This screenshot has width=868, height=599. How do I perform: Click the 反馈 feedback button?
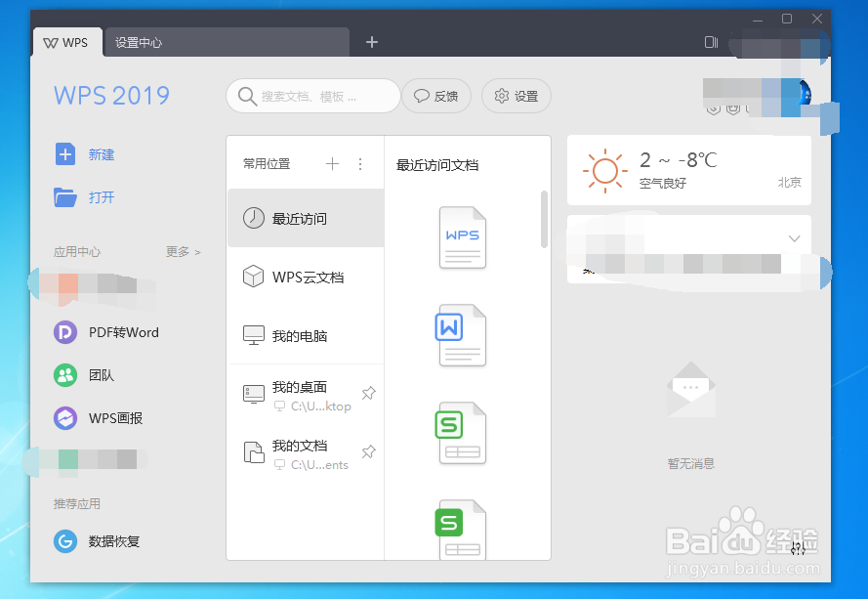(436, 96)
